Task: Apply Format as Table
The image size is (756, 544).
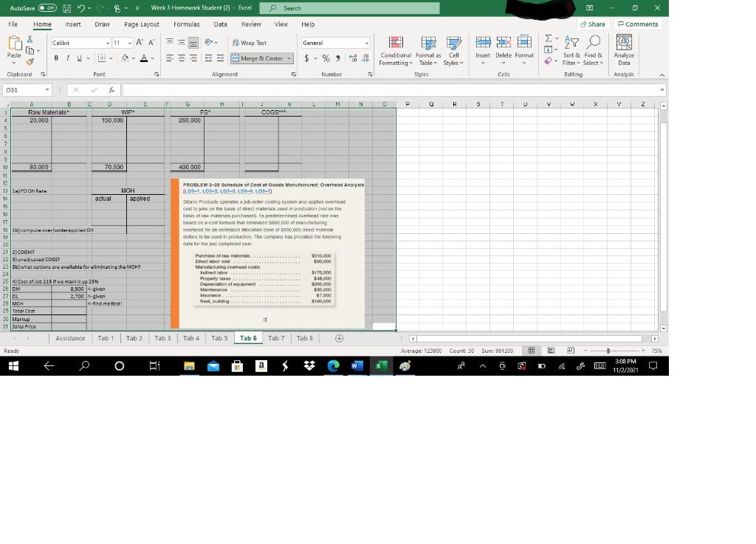Action: (428, 52)
